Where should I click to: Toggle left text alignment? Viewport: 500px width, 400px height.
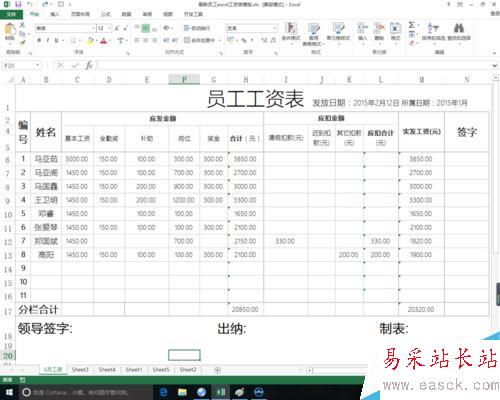pos(137,40)
